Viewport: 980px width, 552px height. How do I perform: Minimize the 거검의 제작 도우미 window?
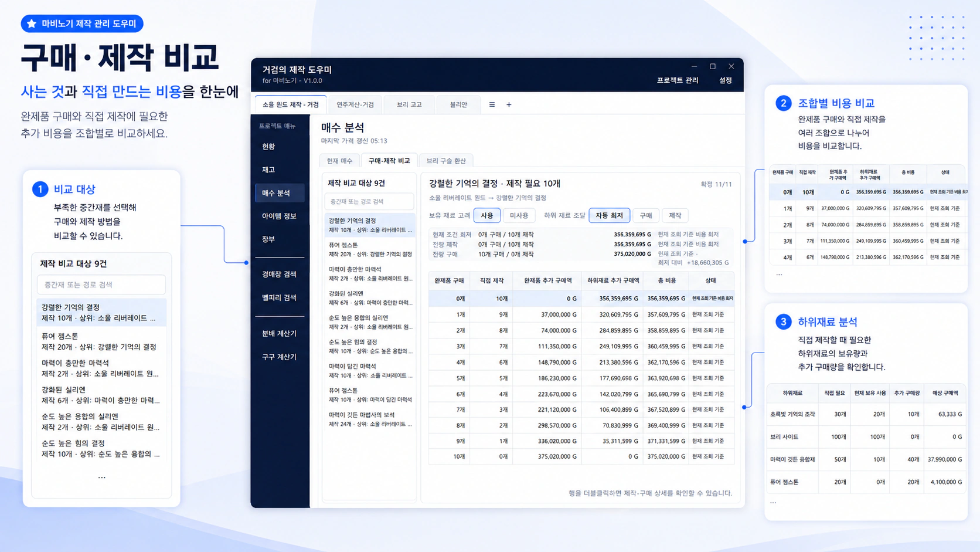pos(694,66)
